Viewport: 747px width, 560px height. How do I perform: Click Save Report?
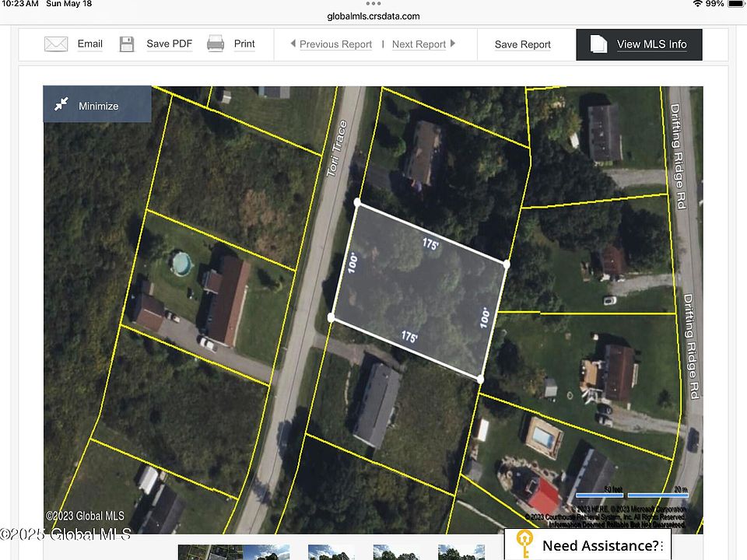tap(523, 44)
